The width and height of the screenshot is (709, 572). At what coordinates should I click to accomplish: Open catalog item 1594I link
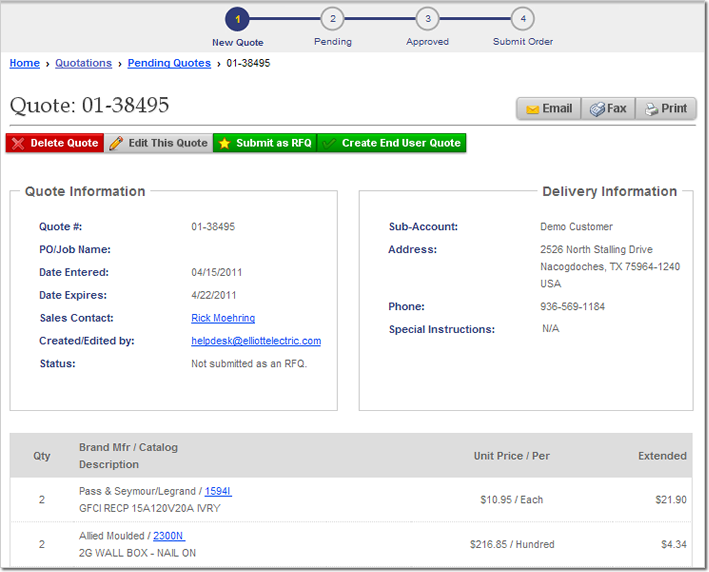(x=218, y=491)
